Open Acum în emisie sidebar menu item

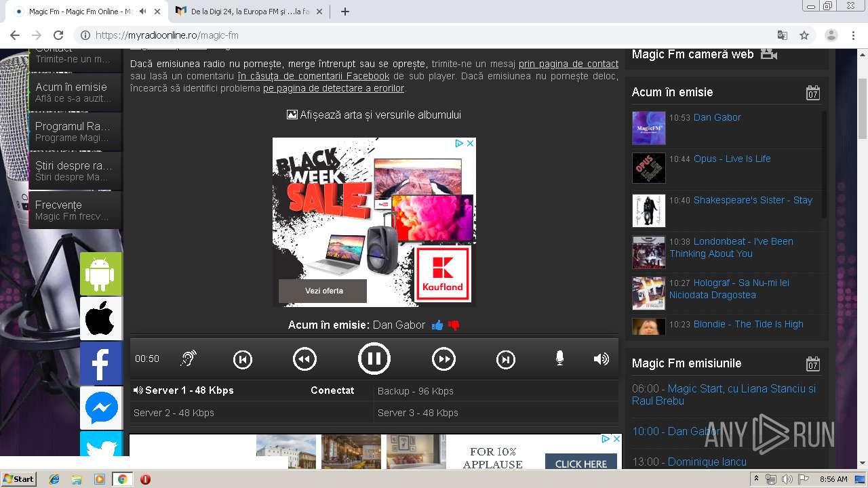tap(75, 92)
